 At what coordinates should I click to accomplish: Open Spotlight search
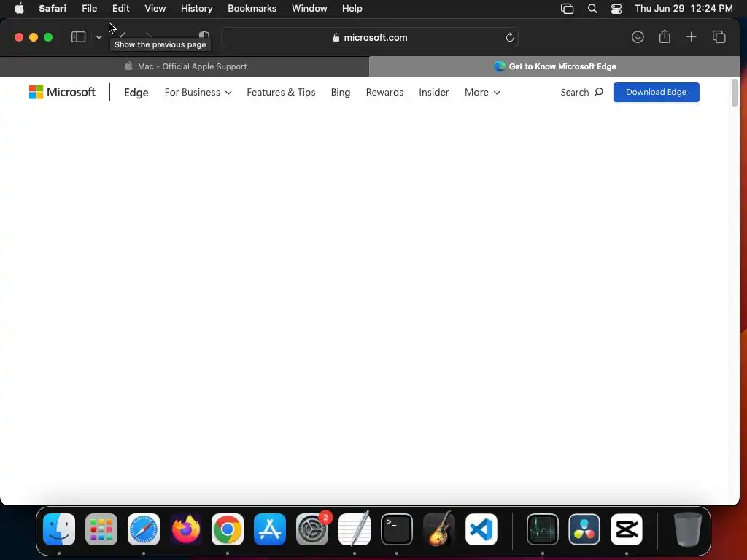pyautogui.click(x=592, y=9)
